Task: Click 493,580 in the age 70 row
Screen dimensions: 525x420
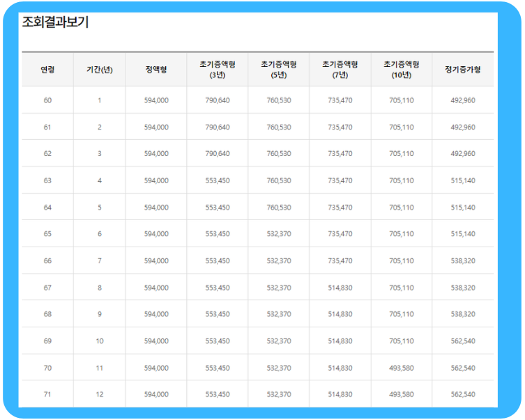Action: (401, 368)
